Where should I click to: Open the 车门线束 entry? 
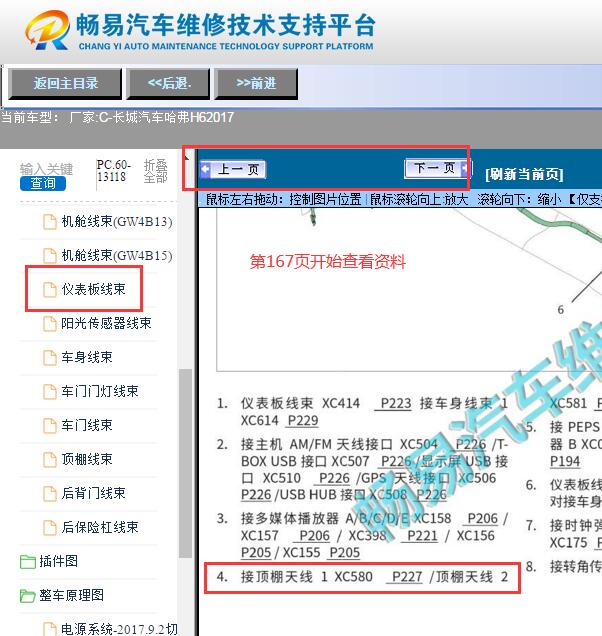tap(87, 425)
